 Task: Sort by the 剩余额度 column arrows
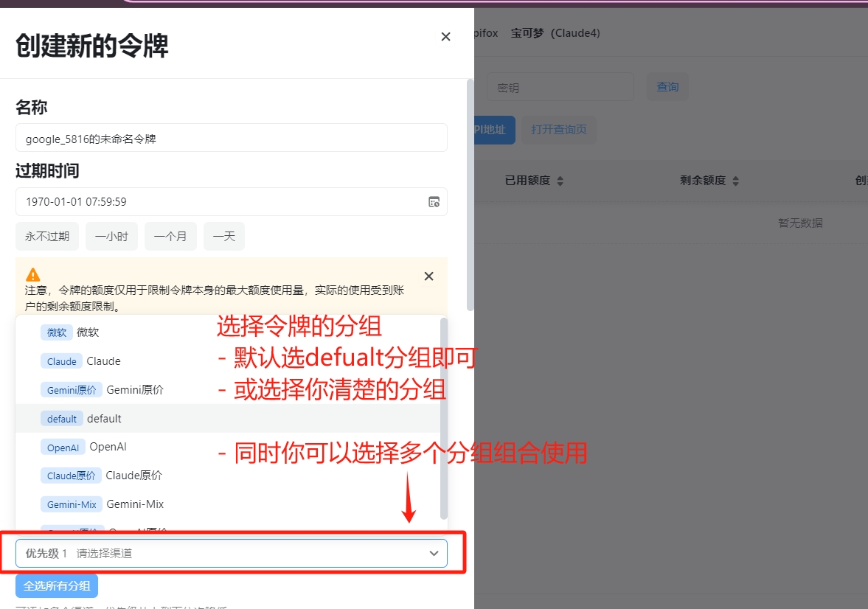click(x=735, y=181)
